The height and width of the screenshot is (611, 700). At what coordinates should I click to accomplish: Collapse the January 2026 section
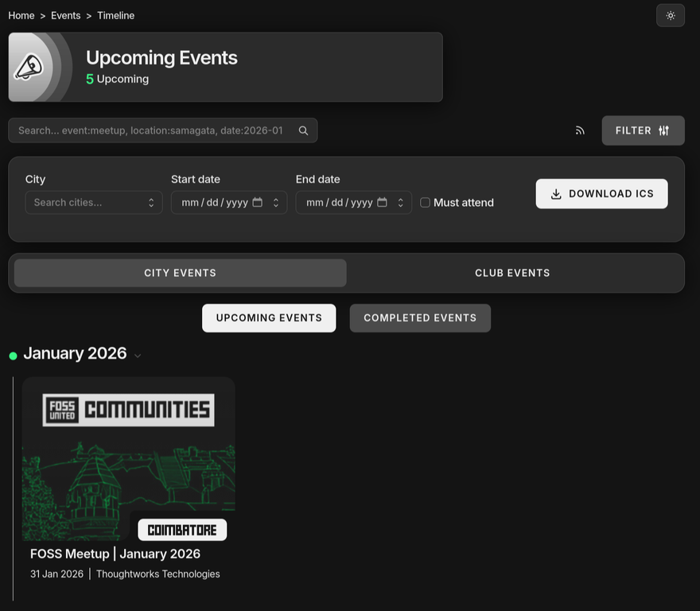[138, 356]
